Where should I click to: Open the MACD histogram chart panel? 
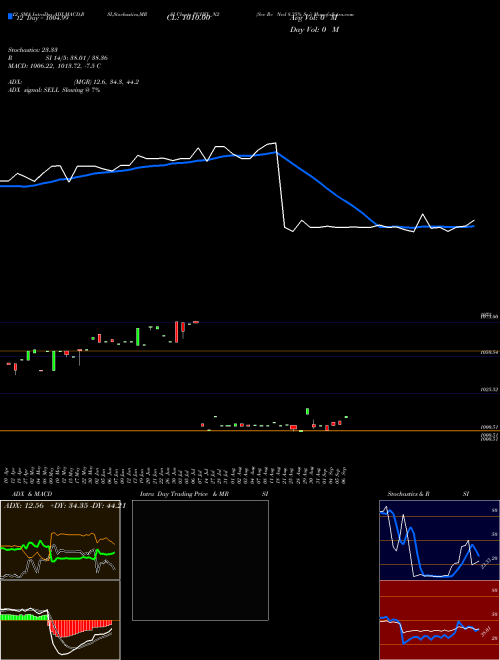click(x=60, y=620)
